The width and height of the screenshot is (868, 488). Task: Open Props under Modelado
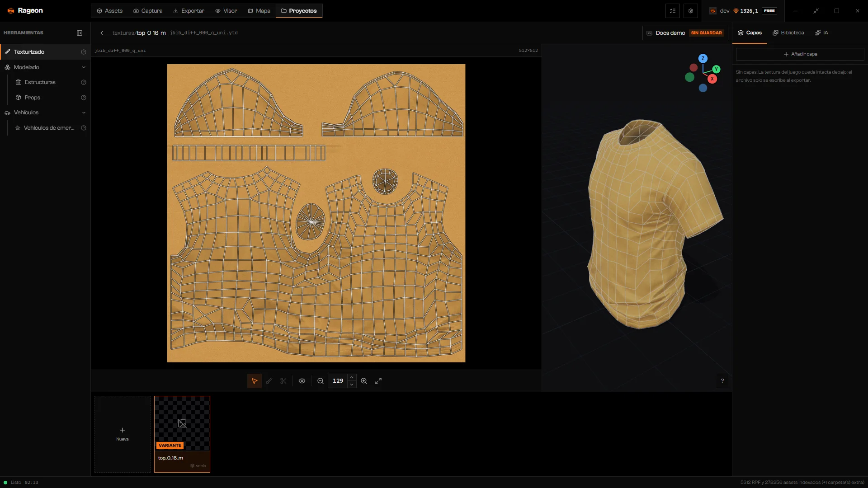[32, 98]
